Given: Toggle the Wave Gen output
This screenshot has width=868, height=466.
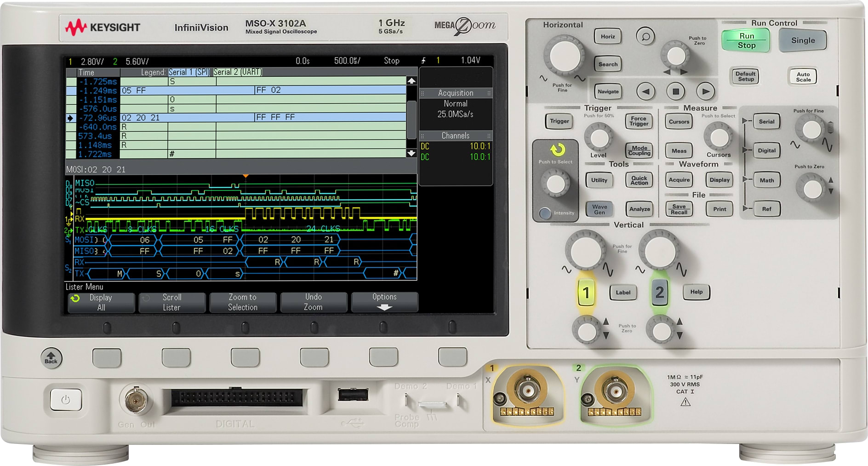Looking at the screenshot, I should point(599,210).
